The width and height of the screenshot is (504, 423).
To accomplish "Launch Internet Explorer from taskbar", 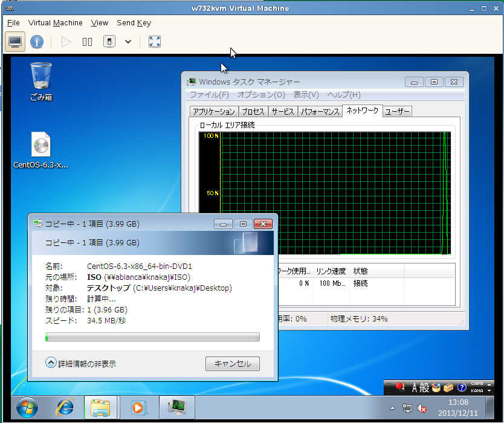I will pos(65,407).
